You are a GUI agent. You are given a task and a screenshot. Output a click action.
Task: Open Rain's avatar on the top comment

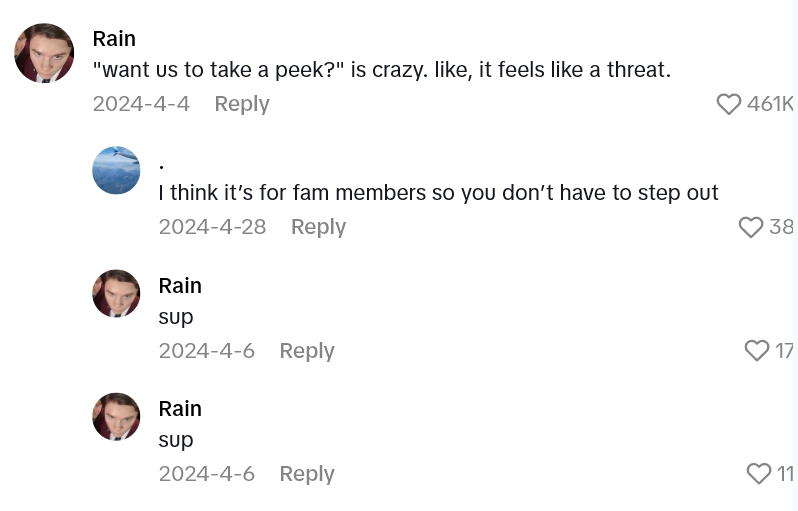point(44,53)
